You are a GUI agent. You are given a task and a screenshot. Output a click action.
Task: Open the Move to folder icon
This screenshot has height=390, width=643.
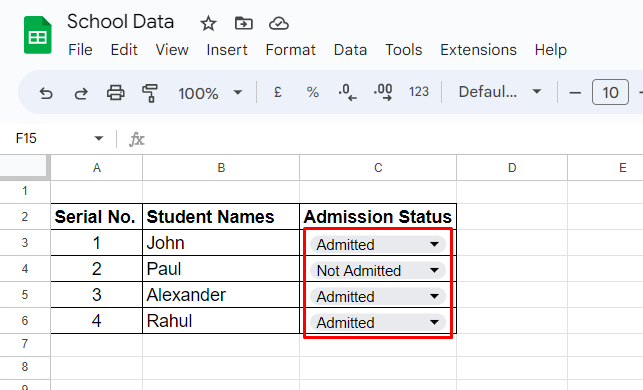click(x=244, y=23)
